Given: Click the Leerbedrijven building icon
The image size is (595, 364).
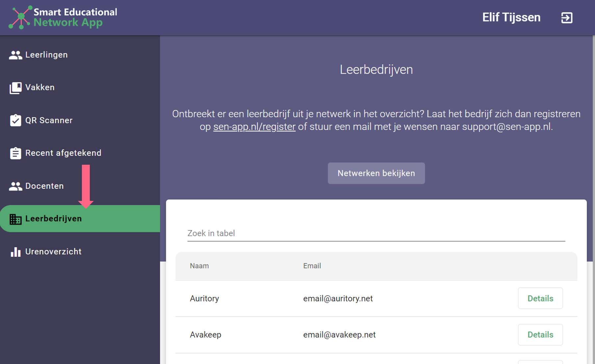Looking at the screenshot, I should pyautogui.click(x=15, y=219).
